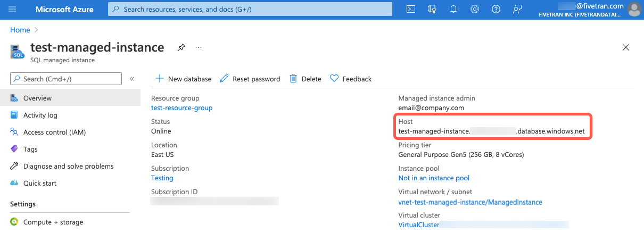Open Not in an instance pool link

434,178
